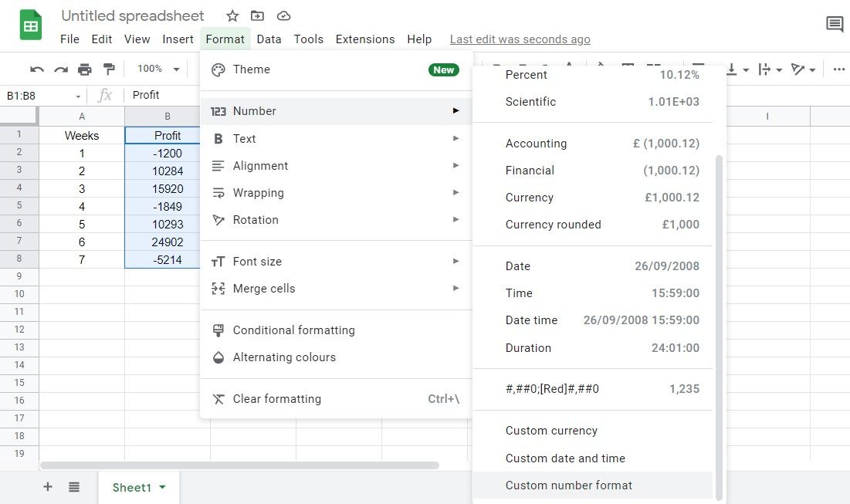Add a new sheet with plus icon

pos(48,487)
